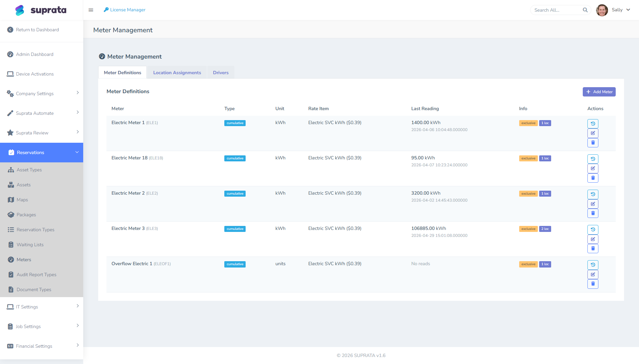The image size is (639, 364).
Task: Click the Add Meter button
Action: 599,92
